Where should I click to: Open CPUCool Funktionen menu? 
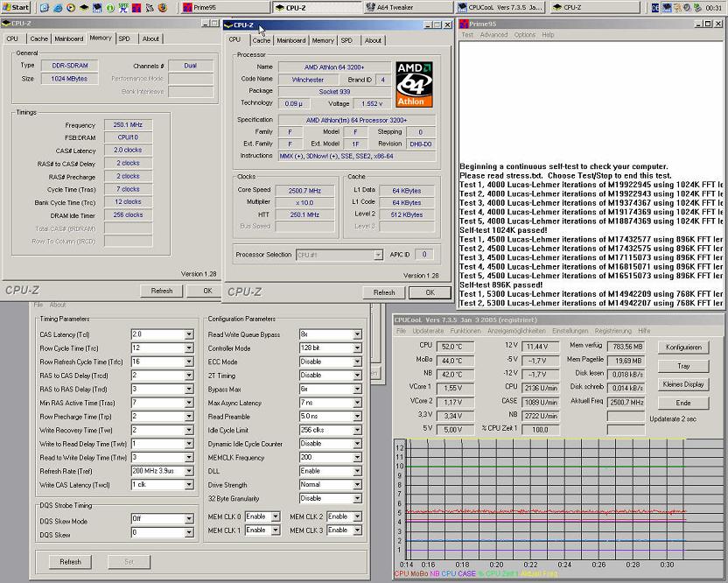click(465, 331)
